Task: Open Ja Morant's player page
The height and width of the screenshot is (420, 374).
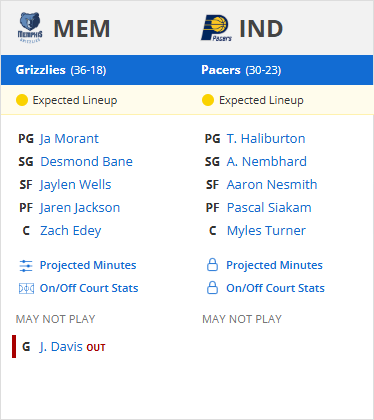Action: [69, 139]
